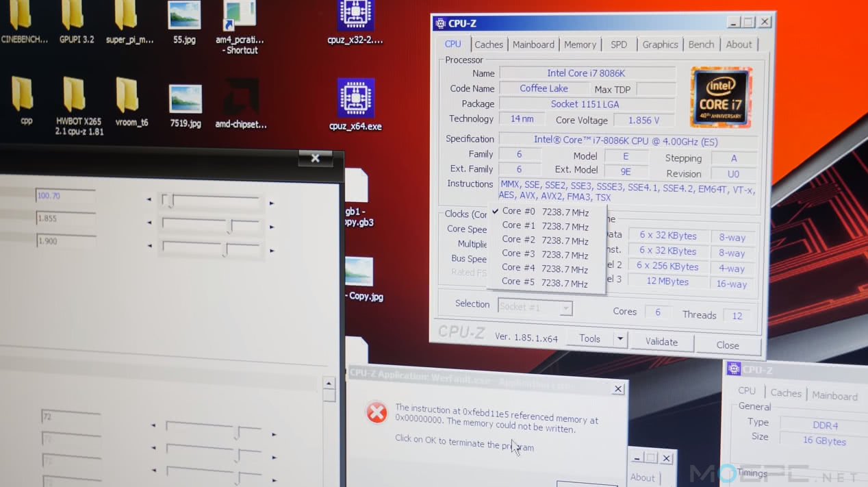
Task: Click the scrollbar up arrow in the tuning window
Action: click(329, 384)
